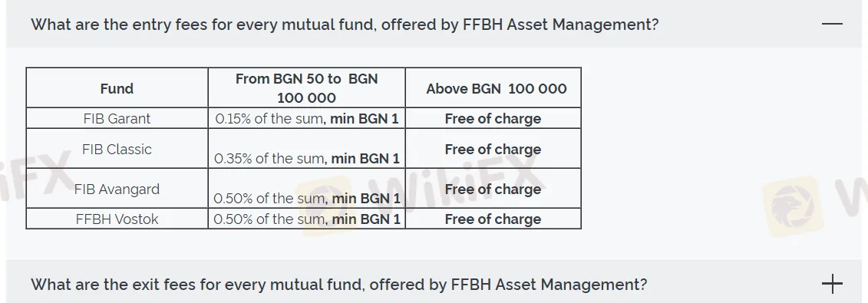Click the FIB Garant fund name
868x303 pixels.
(117, 118)
